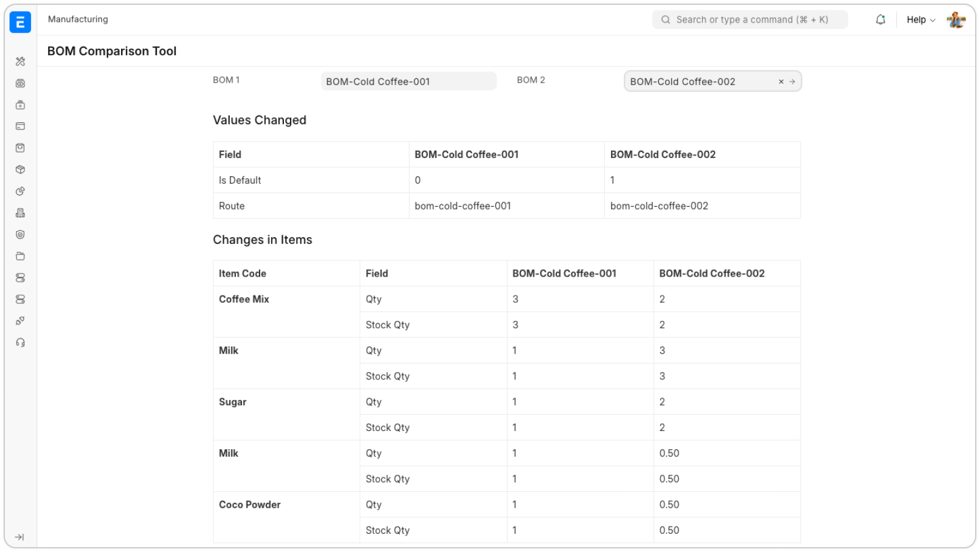
Task: Click the Changes in Items heading
Action: pyautogui.click(x=263, y=240)
